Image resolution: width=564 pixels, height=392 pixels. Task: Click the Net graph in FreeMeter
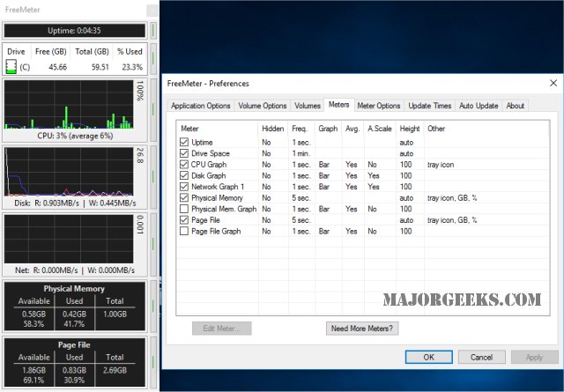click(x=69, y=239)
